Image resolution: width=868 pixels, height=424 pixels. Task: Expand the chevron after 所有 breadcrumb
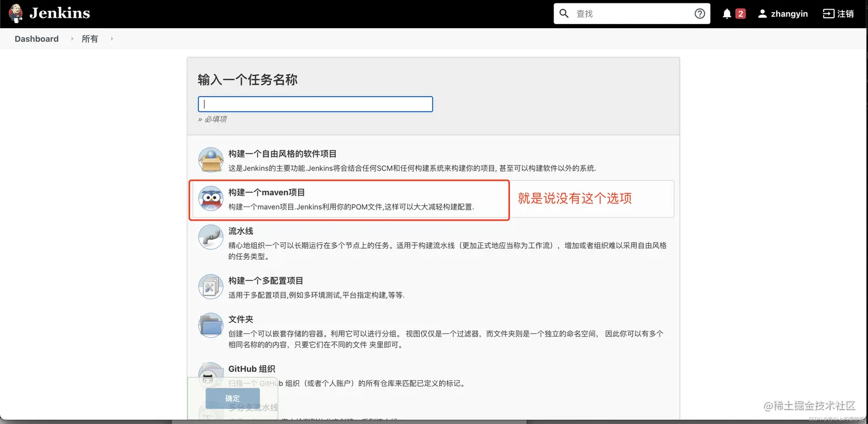(x=111, y=38)
